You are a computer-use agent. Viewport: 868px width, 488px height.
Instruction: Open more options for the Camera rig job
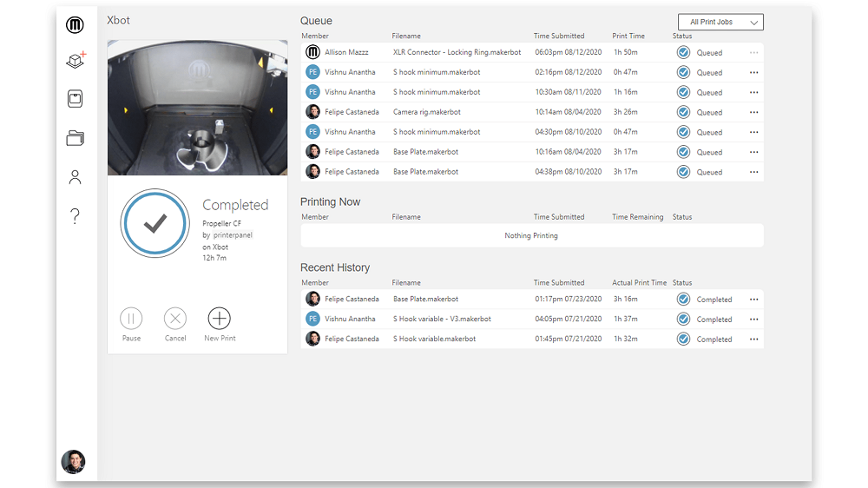click(x=754, y=112)
